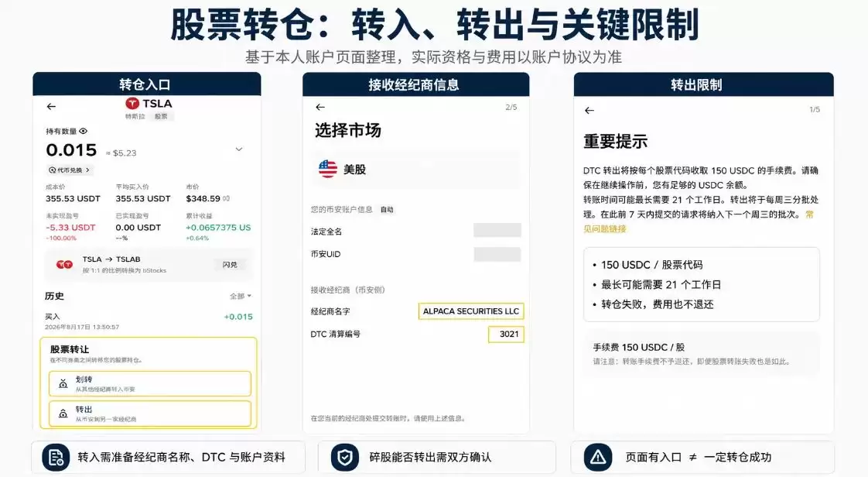
Task: Go back from the TSLA holdings screen
Action: pyautogui.click(x=52, y=106)
